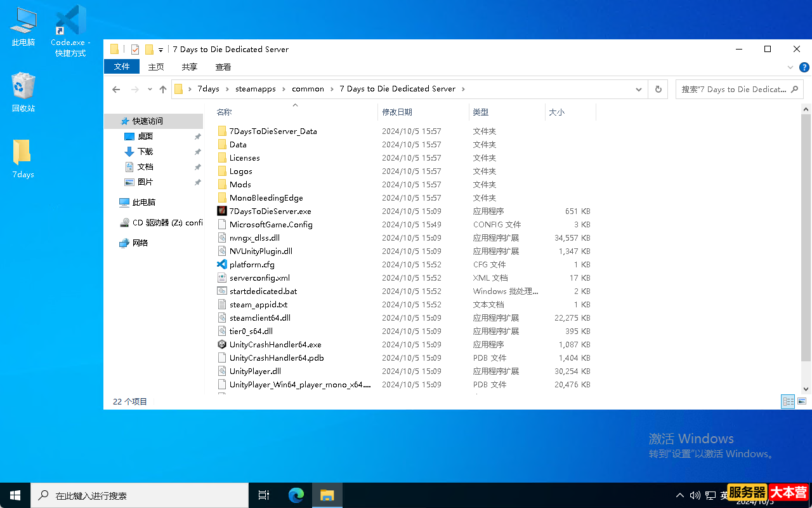The height and width of the screenshot is (508, 812).
Task: Click the New Folder icon in the title bar
Action: [150, 50]
